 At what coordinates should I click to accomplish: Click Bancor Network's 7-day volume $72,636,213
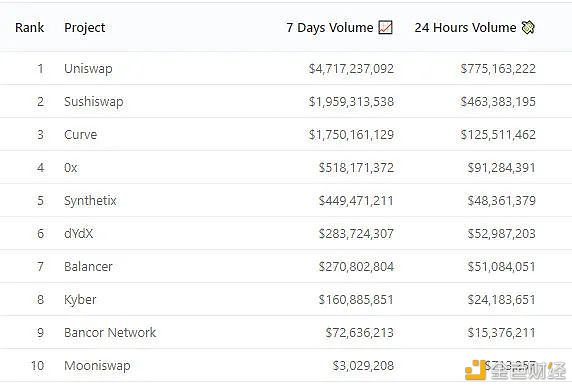[x=360, y=332]
